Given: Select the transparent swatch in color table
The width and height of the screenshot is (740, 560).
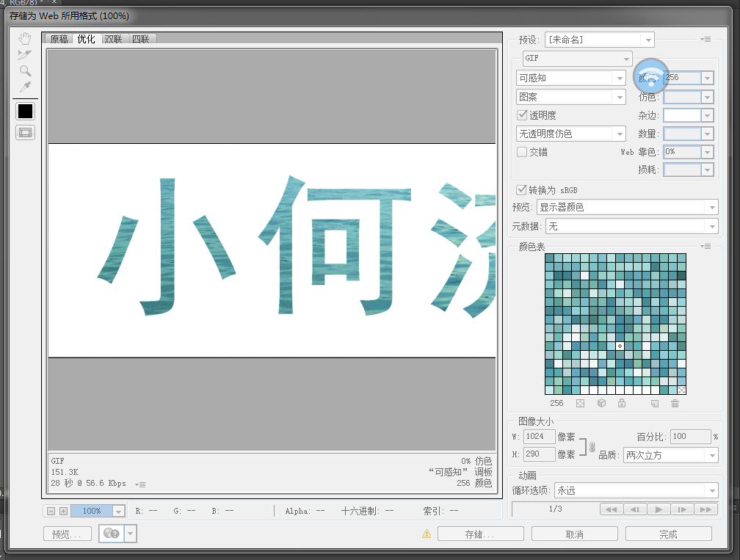Looking at the screenshot, I should (682, 390).
